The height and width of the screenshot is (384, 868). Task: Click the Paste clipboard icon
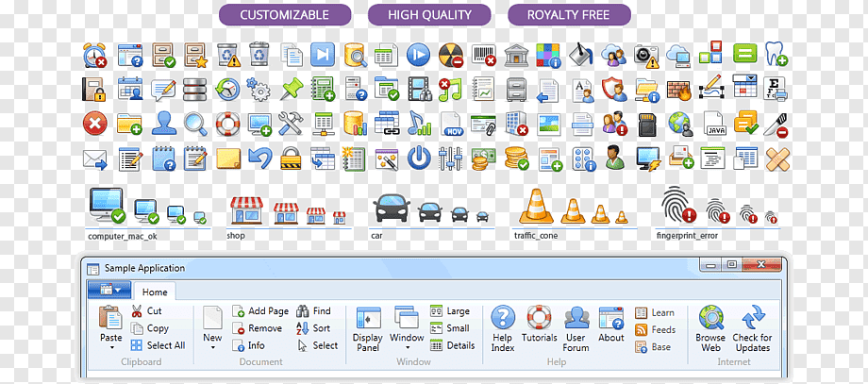pyautogui.click(x=110, y=317)
